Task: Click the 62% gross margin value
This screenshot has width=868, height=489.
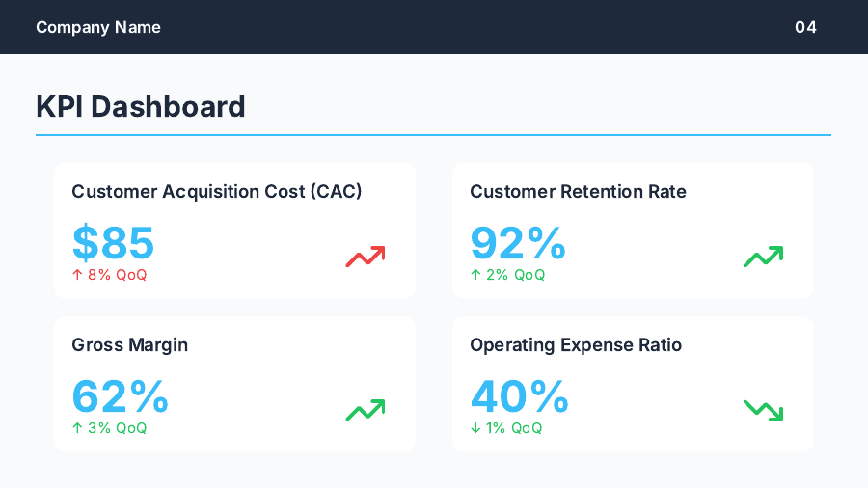Action: (121, 396)
